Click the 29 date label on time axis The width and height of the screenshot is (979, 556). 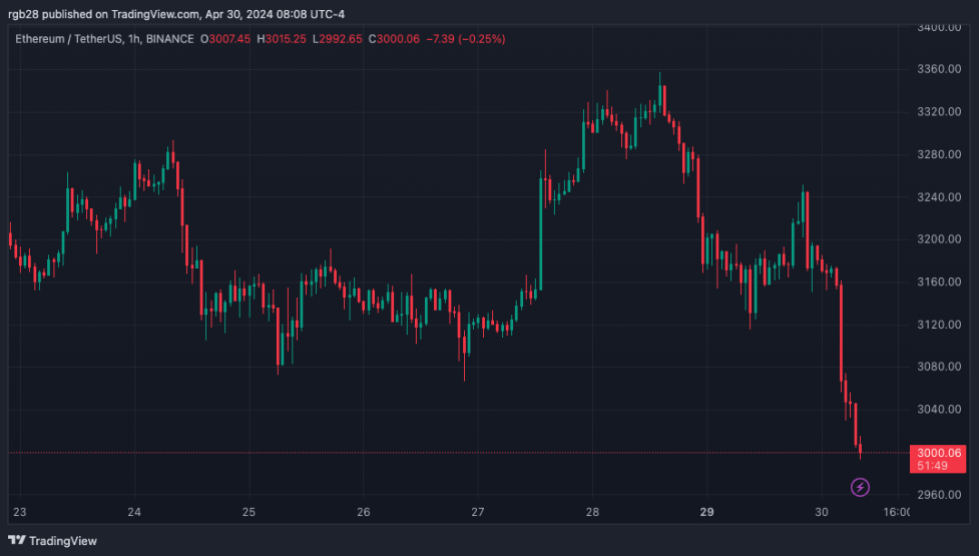[x=706, y=512]
